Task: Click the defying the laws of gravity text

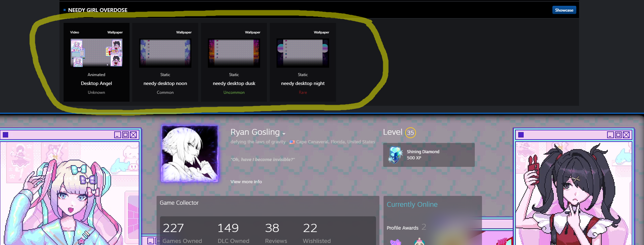Action: [258, 142]
